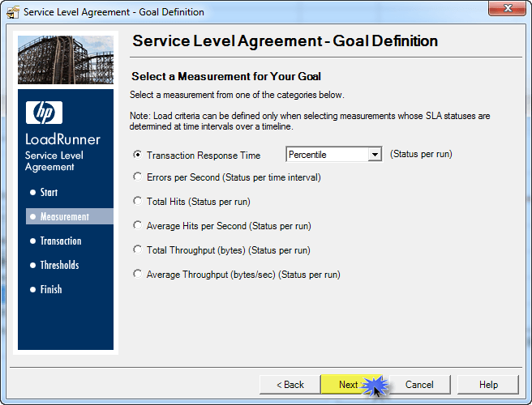532x405 pixels.
Task: Open the Thresholds step in sidebar
Action: 59,266
